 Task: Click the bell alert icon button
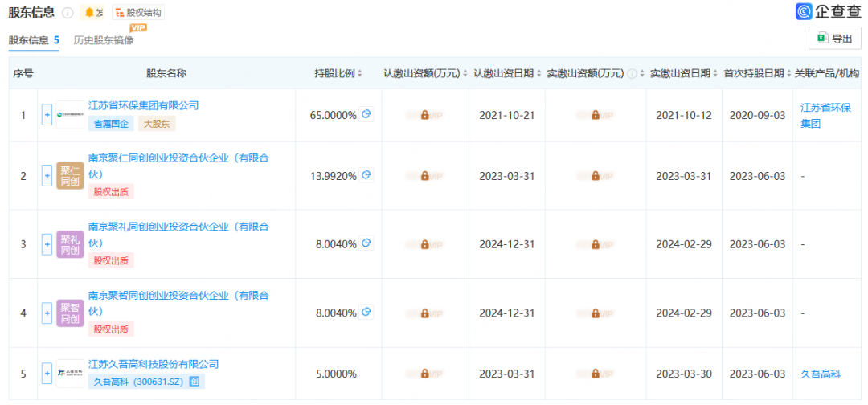click(x=92, y=12)
